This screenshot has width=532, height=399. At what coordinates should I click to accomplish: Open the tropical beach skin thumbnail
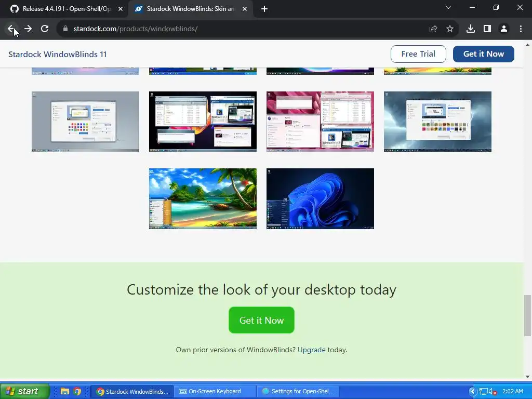point(203,198)
